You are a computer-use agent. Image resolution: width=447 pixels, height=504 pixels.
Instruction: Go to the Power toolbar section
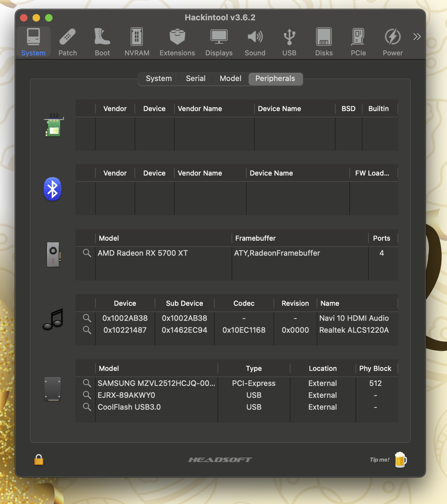pyautogui.click(x=393, y=42)
